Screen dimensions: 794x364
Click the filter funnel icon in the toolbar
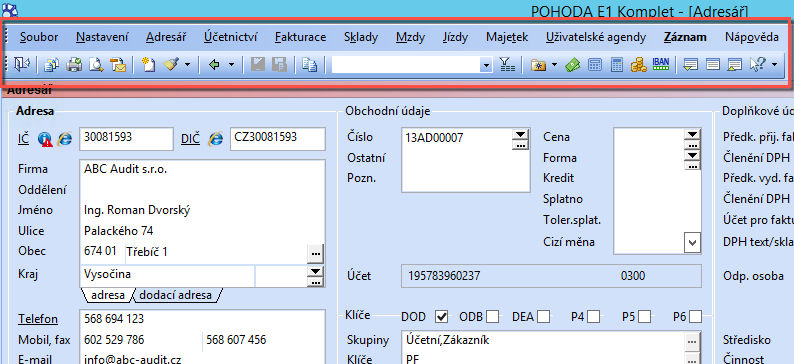506,65
